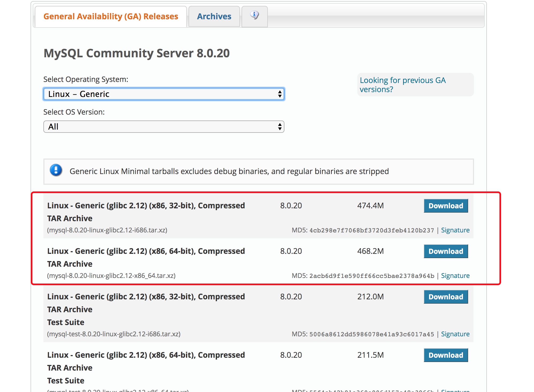Click the 474.4M file size value
This screenshot has height=392, width=534.
[x=370, y=206]
